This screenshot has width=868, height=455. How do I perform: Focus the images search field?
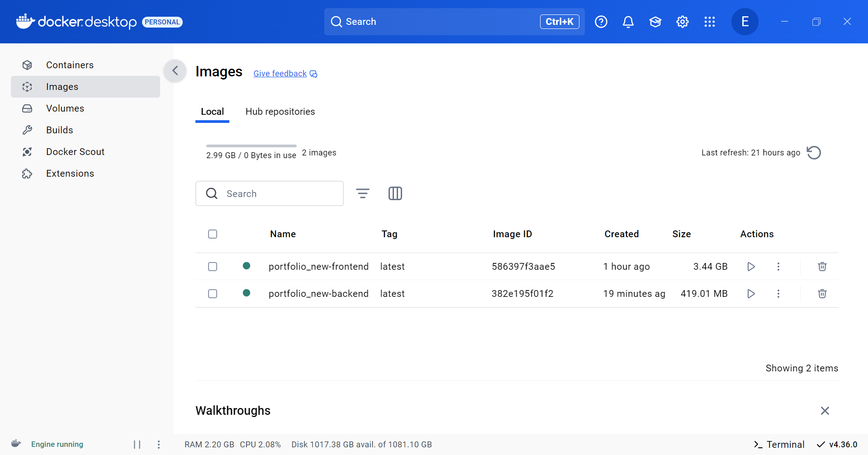click(x=270, y=193)
